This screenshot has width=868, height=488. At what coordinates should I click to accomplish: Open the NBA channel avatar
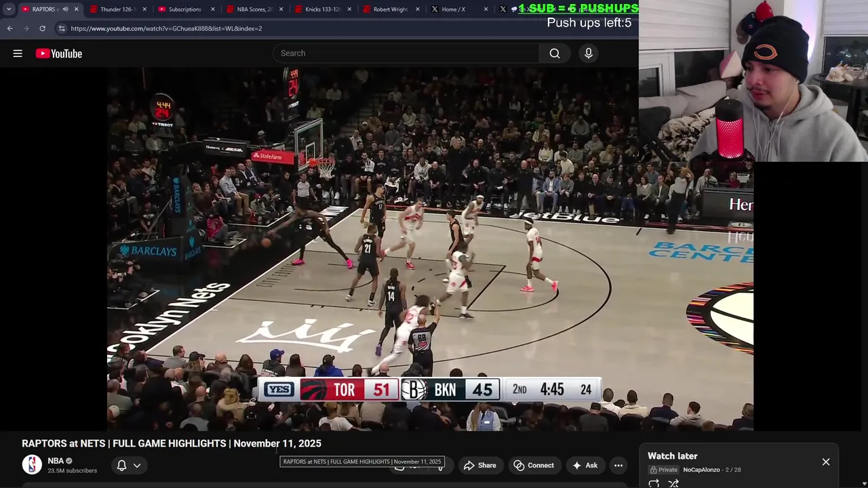(32, 464)
